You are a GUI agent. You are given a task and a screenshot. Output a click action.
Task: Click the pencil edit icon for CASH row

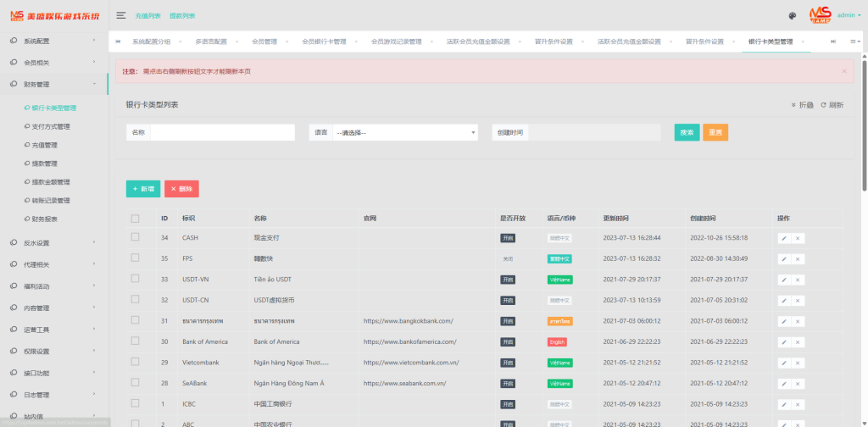[x=784, y=238]
